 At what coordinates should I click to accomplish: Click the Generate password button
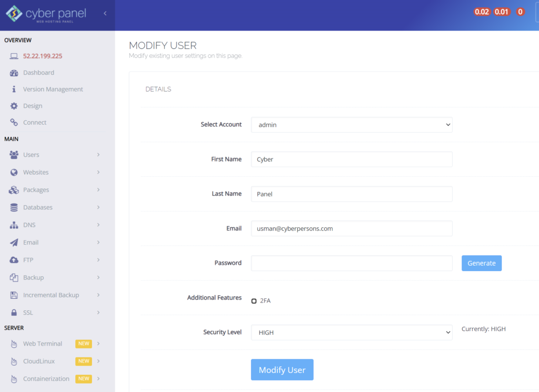481,263
